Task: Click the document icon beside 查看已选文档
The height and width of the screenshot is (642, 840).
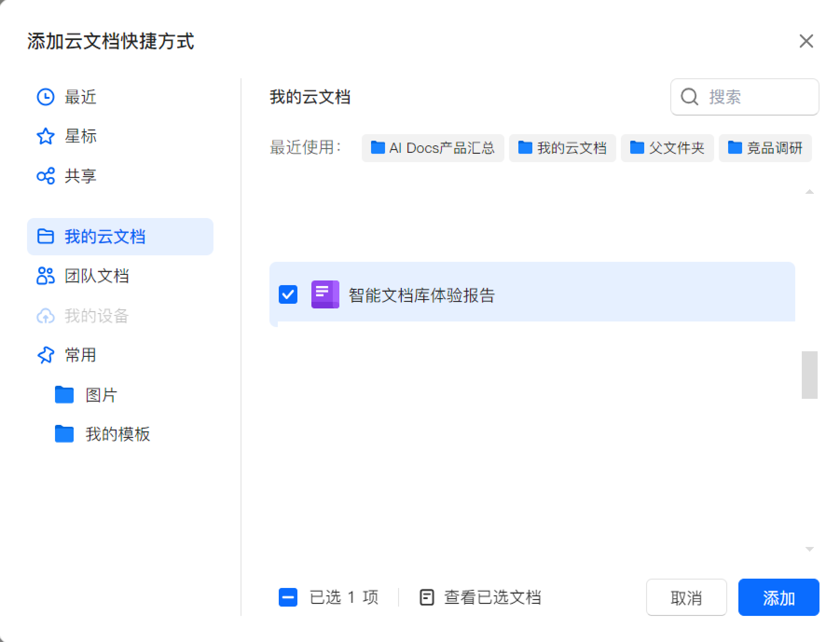Action: (x=427, y=597)
